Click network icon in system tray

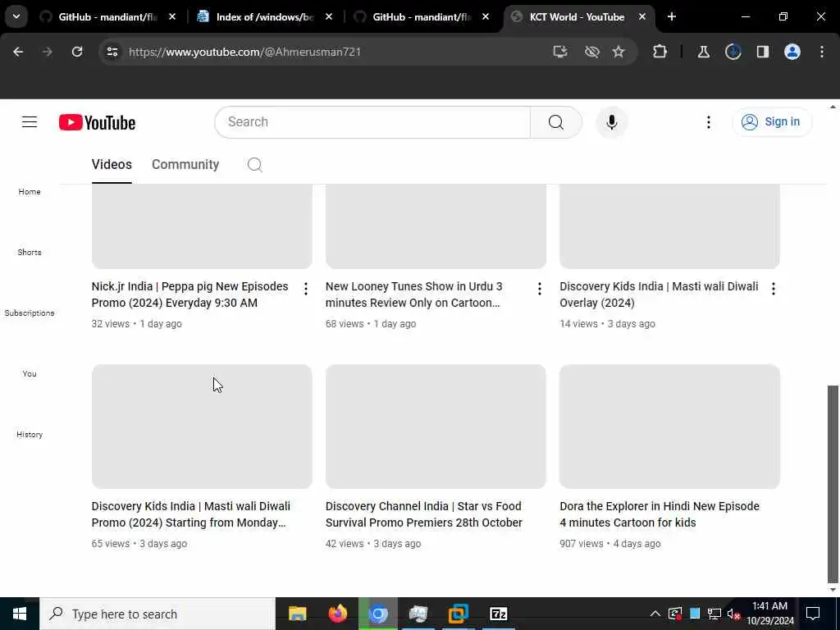coord(714,614)
